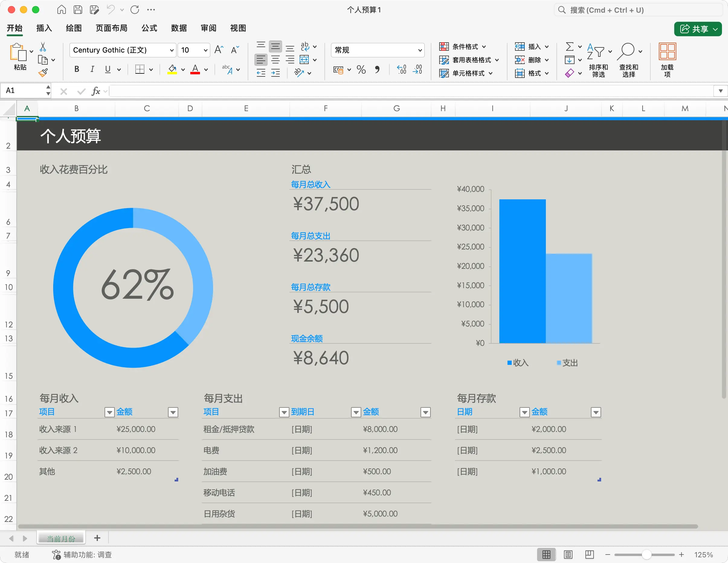Image resolution: width=728 pixels, height=563 pixels.
Task: Open the Century Gothic font name dropdown
Action: pos(172,50)
